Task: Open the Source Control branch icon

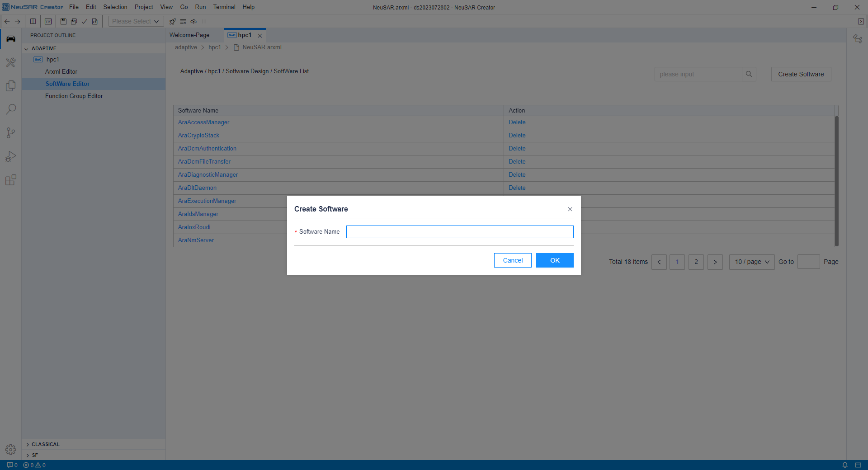Action: [x=11, y=133]
